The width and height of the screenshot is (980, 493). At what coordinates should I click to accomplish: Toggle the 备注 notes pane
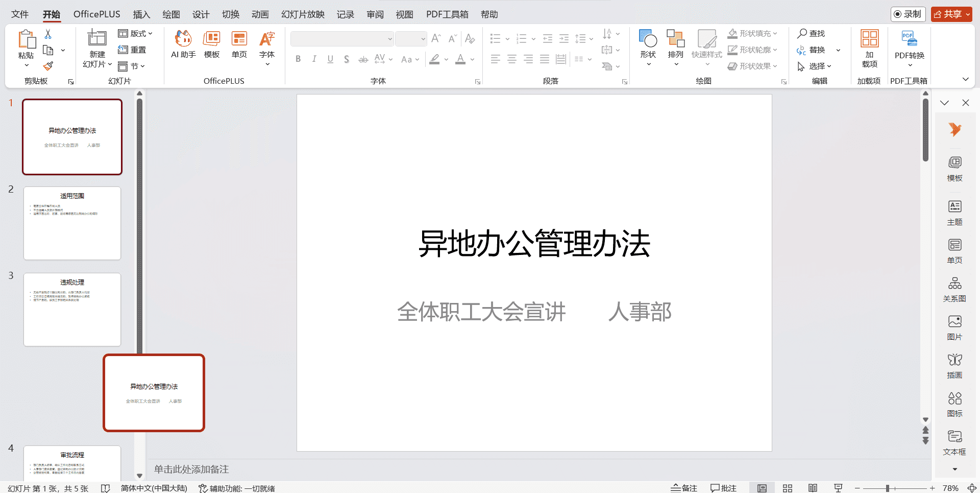point(684,488)
